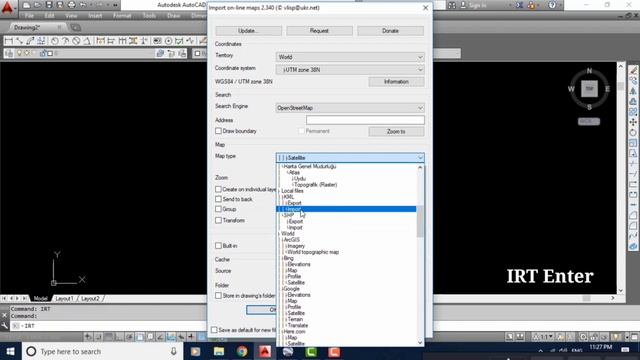Select the Linear dimension tool icon

coord(9,41)
